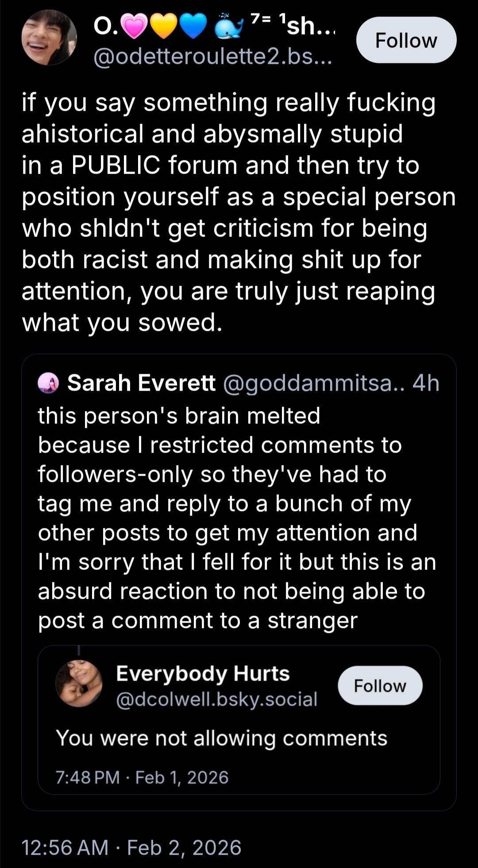Viewport: 478px width, 868px height.
Task: Open Sarah Everett's display name link
Action: tap(141, 383)
